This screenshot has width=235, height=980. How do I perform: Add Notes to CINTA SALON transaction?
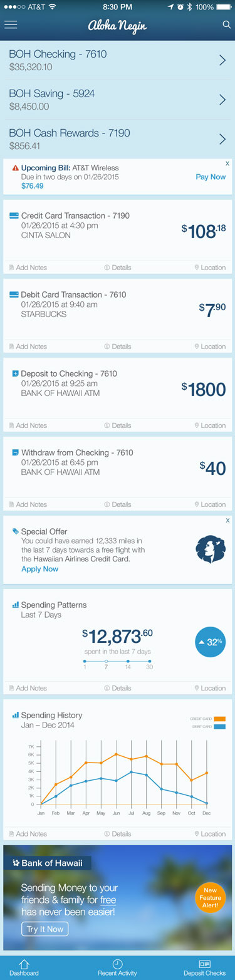click(x=28, y=268)
